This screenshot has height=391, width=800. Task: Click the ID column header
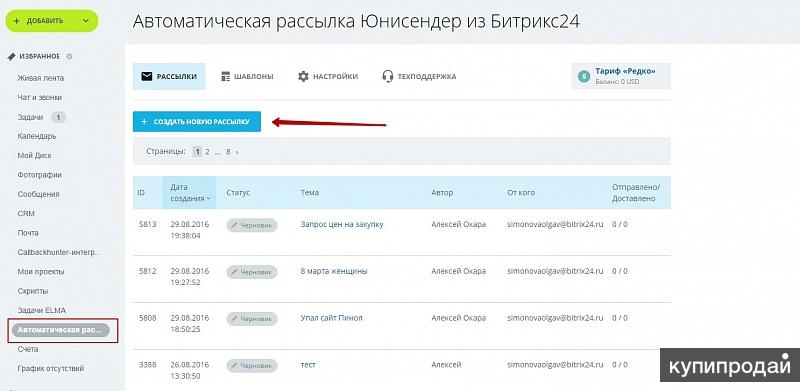click(x=141, y=193)
